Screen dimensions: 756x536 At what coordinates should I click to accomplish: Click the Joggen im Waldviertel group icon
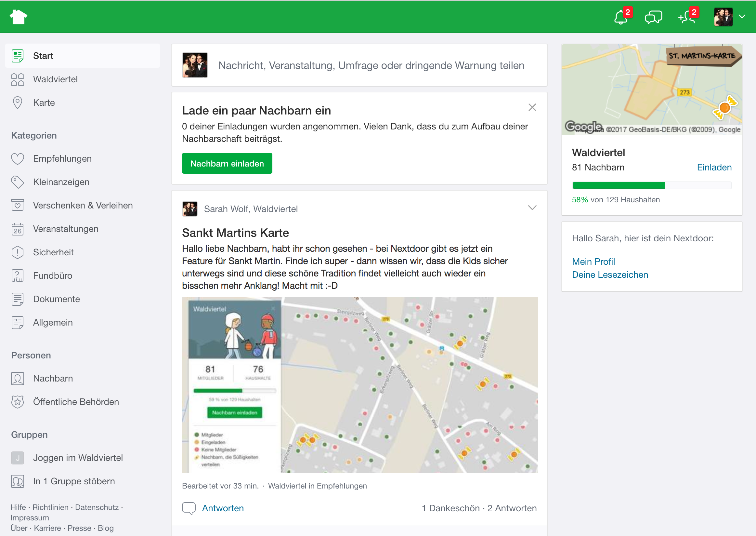click(x=18, y=458)
